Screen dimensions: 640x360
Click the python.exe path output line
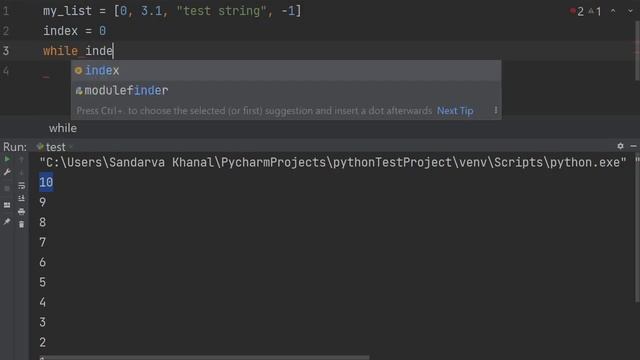[333, 162]
